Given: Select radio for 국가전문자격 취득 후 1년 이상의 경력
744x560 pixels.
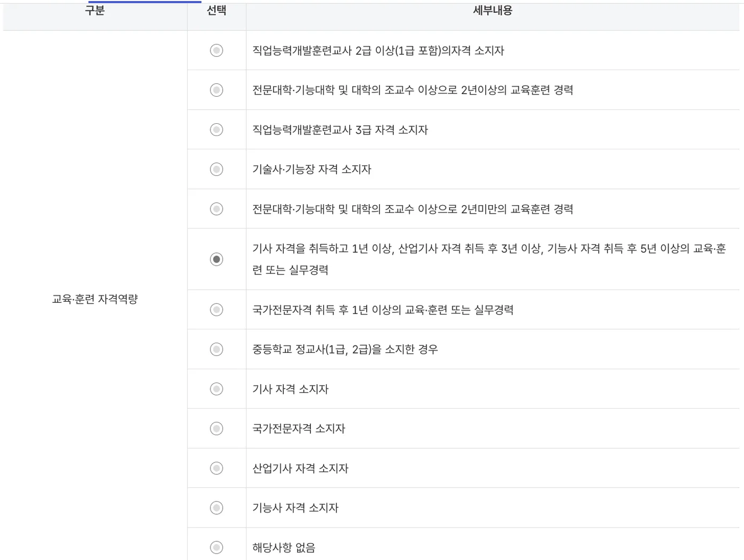Looking at the screenshot, I should (216, 310).
